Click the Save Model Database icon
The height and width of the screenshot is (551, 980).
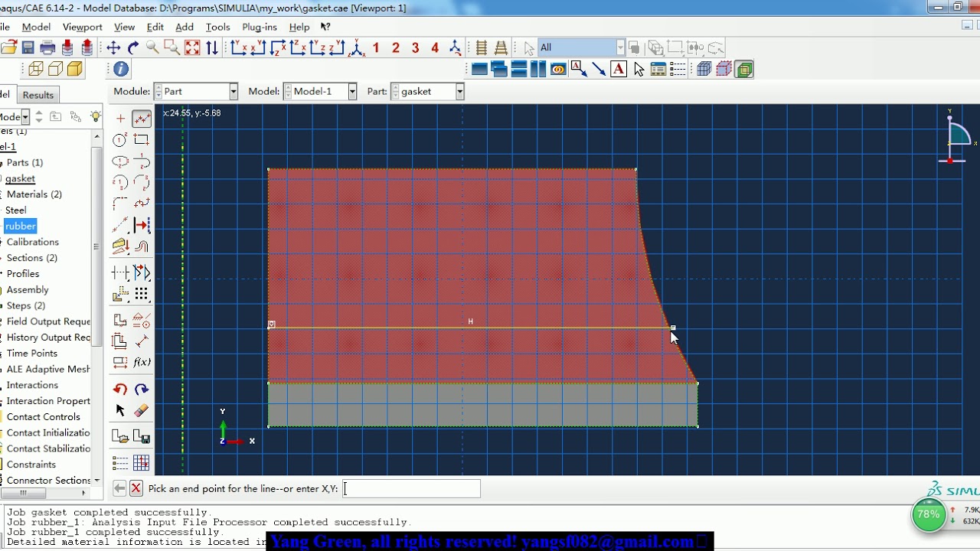[28, 47]
